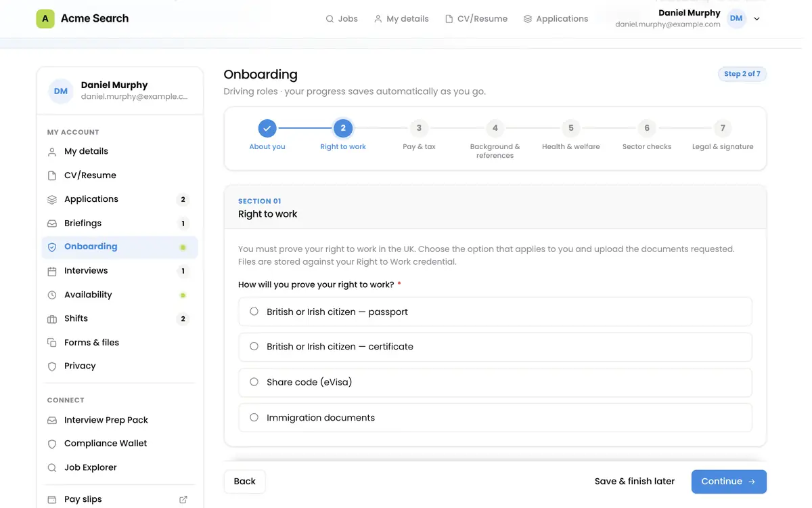This screenshot has height=508, width=812.
Task: Click the Privacy shield icon
Action: [x=52, y=366]
